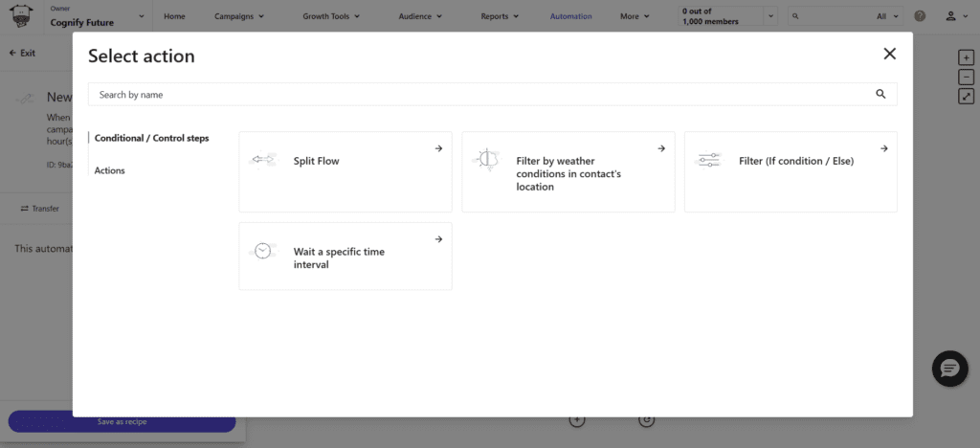Open the Audience menu

[421, 17]
